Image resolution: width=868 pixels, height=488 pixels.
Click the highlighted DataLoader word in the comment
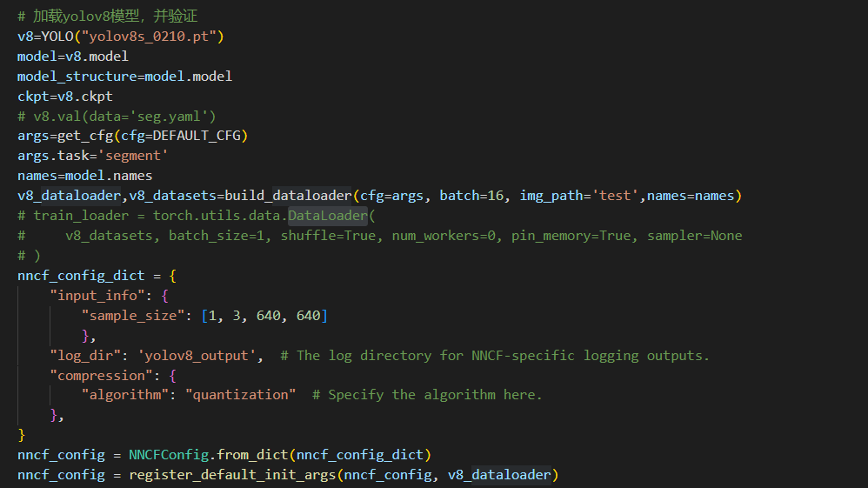click(x=328, y=216)
